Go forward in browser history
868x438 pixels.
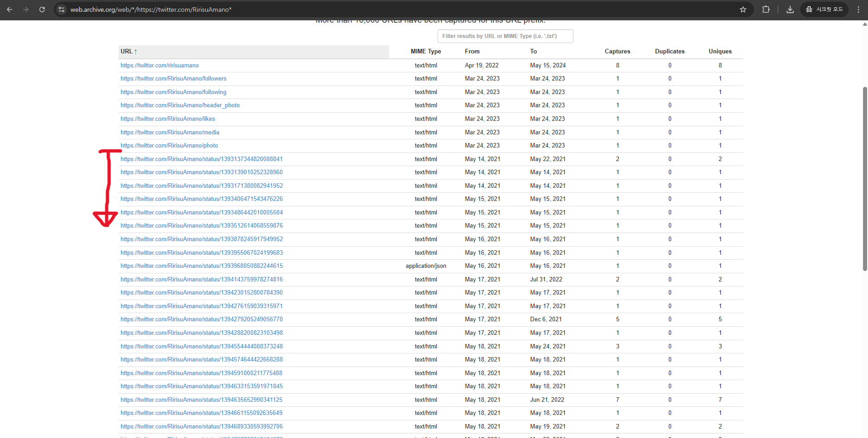(26, 10)
